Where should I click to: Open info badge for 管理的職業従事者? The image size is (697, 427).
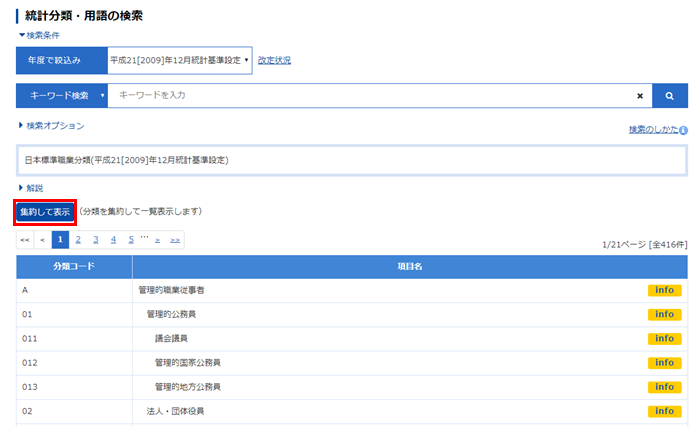tap(664, 290)
